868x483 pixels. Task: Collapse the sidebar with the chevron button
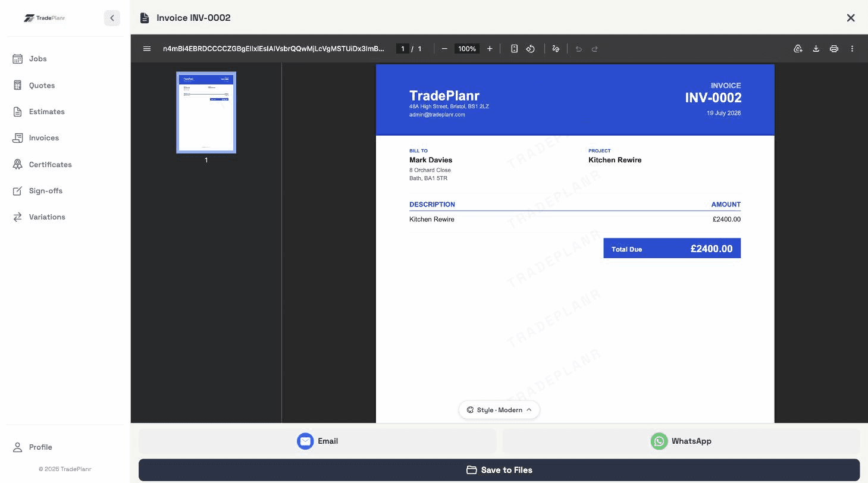112,18
